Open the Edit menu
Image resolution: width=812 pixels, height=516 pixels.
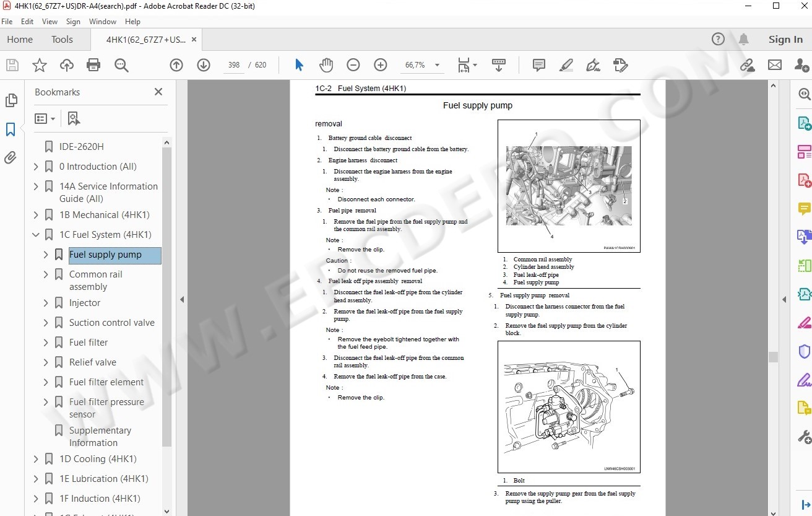coord(27,21)
